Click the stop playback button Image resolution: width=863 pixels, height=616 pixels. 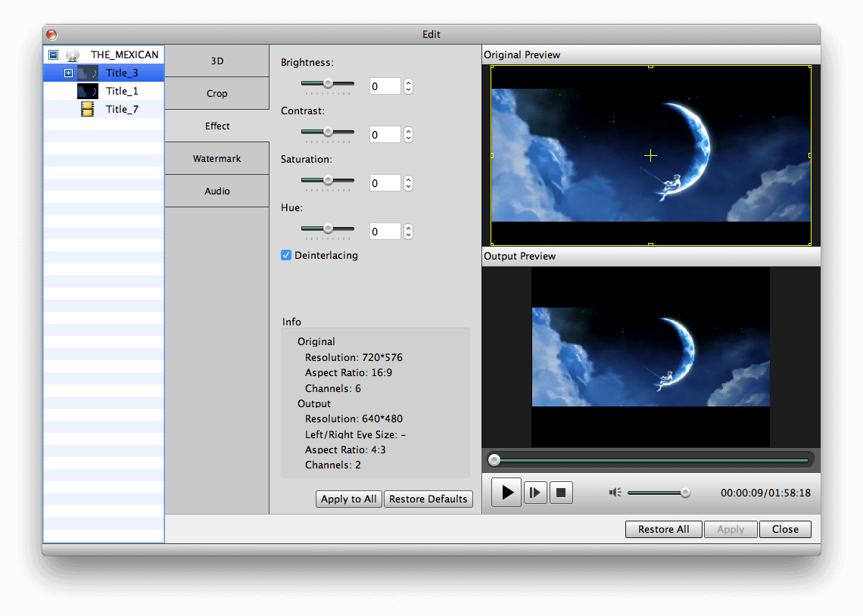[561, 492]
